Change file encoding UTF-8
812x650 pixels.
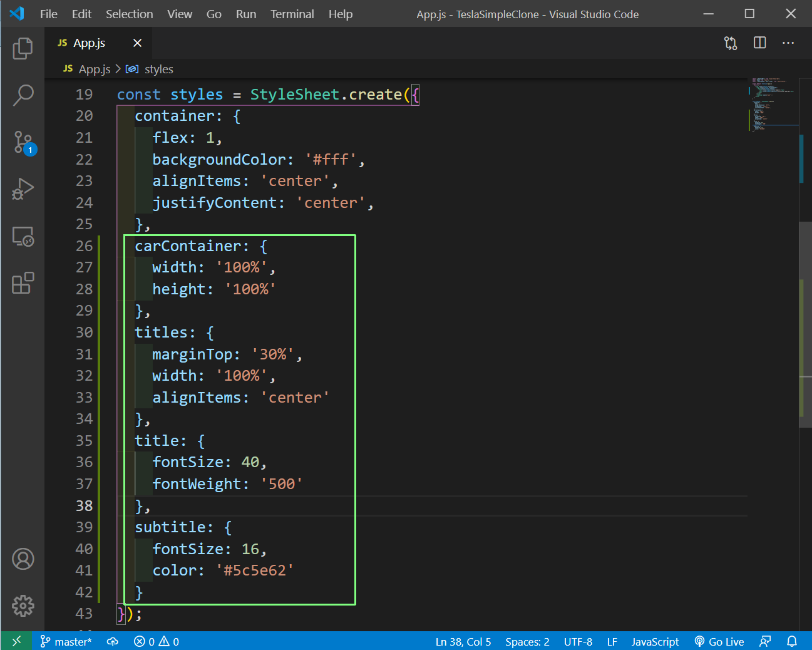(x=578, y=641)
